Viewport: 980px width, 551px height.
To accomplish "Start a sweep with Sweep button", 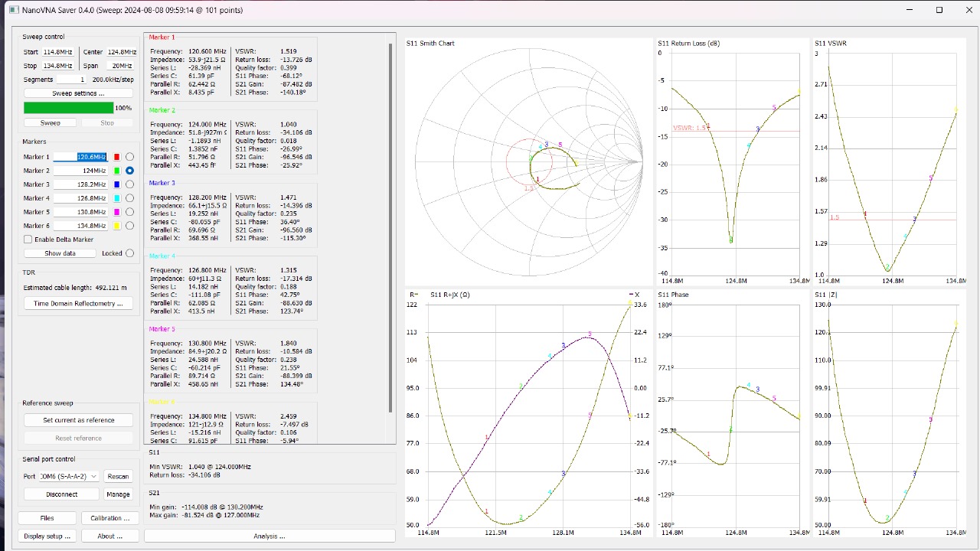I will point(51,122).
